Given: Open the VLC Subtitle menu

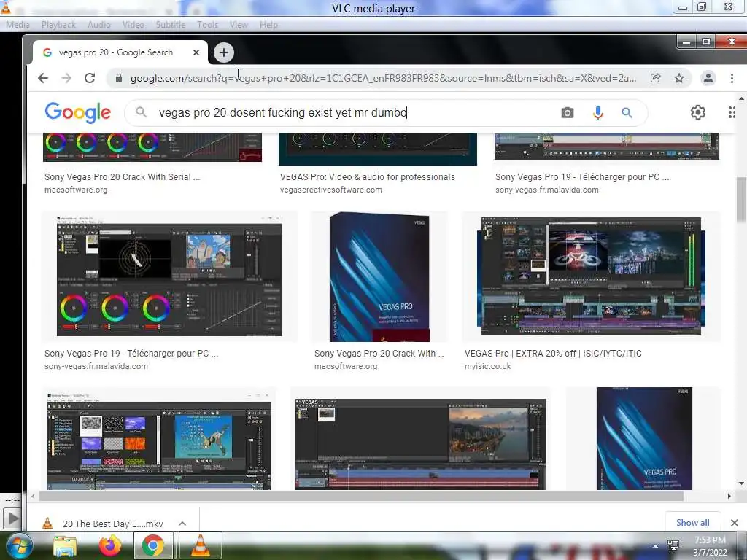Looking at the screenshot, I should pyautogui.click(x=171, y=25).
